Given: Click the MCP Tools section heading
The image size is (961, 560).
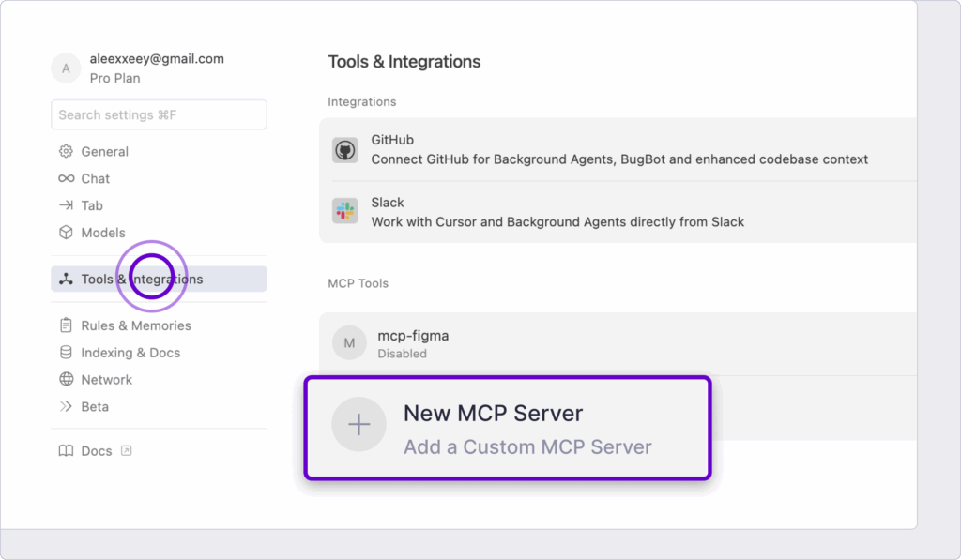Looking at the screenshot, I should pyautogui.click(x=358, y=283).
